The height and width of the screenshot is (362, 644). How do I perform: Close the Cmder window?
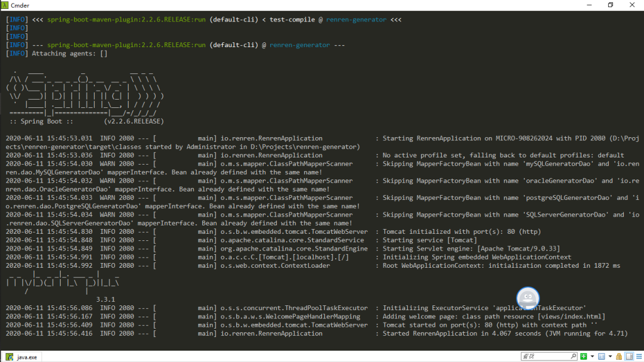pos(632,5)
